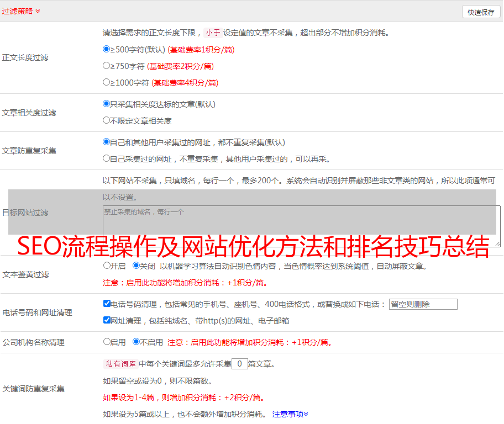Screen dimensions: 504x424
Task: Turn on 文本鉴黄过滤 with 开启 radio
Action: coord(107,266)
